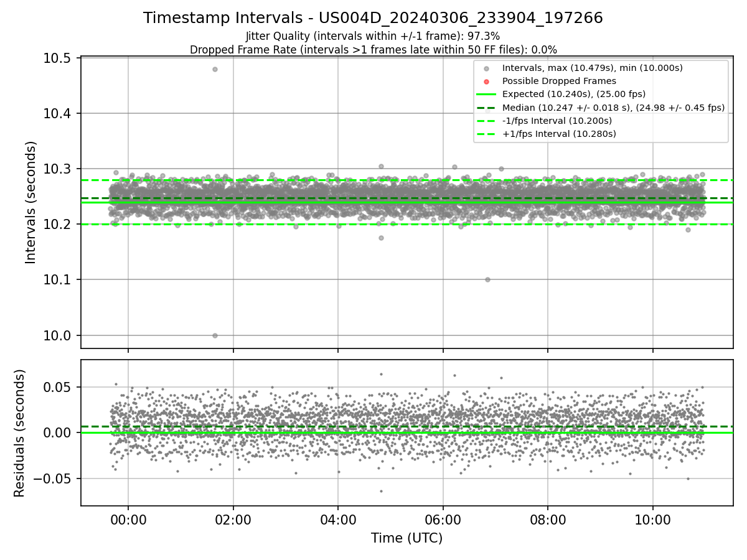Click the 'Residuals (seconds)' y-axis label
This screenshot has width=747, height=560.
click(20, 433)
